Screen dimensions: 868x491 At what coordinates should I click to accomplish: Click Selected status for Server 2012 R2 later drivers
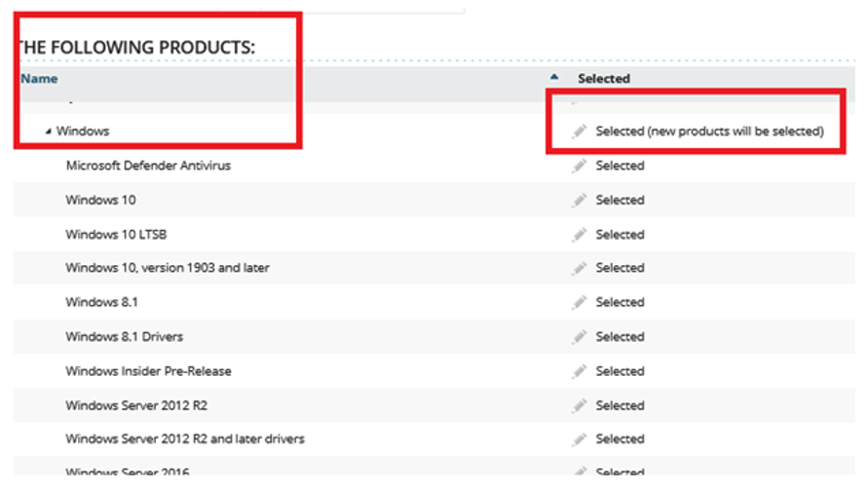pos(620,439)
